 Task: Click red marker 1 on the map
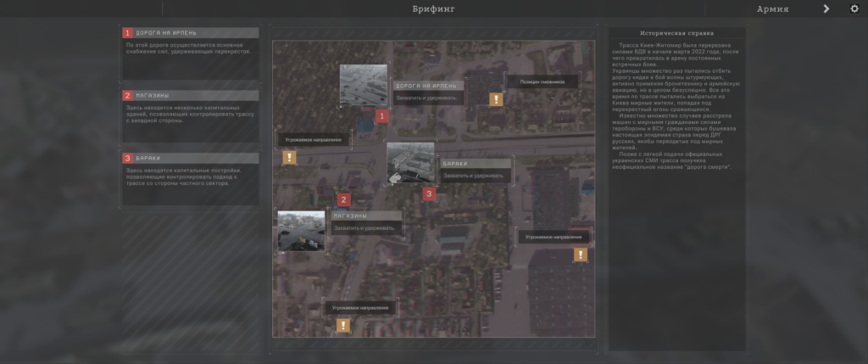[x=382, y=115]
